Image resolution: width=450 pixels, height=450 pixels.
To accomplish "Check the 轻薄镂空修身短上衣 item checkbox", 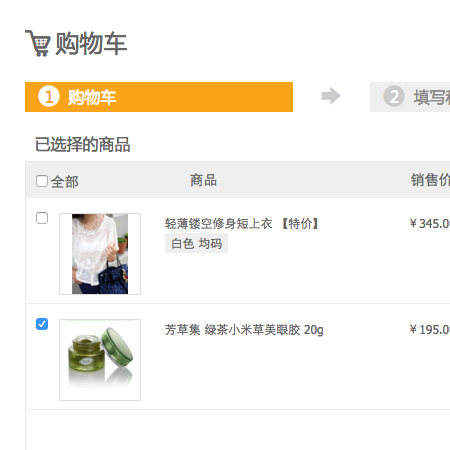I will click(x=42, y=218).
